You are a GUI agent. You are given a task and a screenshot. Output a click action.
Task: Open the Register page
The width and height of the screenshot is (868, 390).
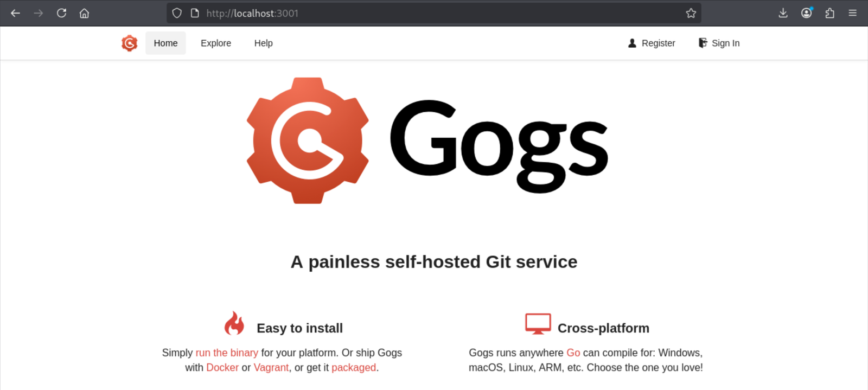click(x=652, y=43)
